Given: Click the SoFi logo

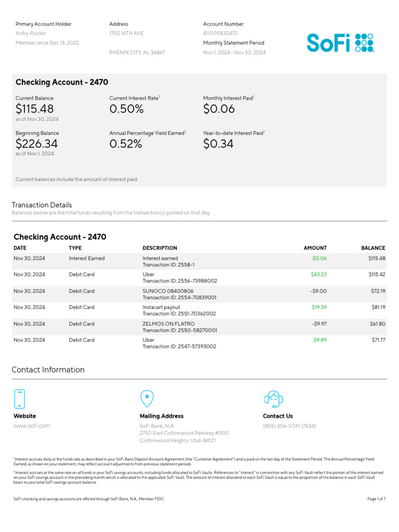Looking at the screenshot, I should click(x=340, y=43).
